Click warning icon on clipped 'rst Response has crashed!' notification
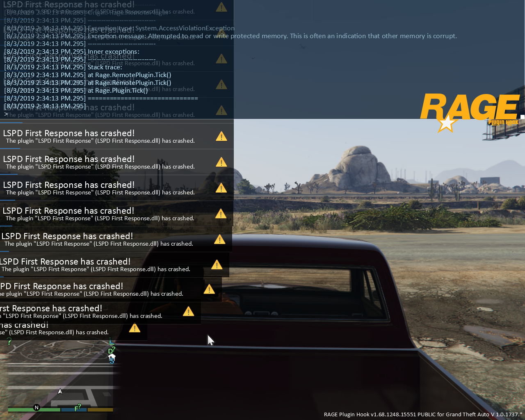The height and width of the screenshot is (420, 525). (x=188, y=311)
